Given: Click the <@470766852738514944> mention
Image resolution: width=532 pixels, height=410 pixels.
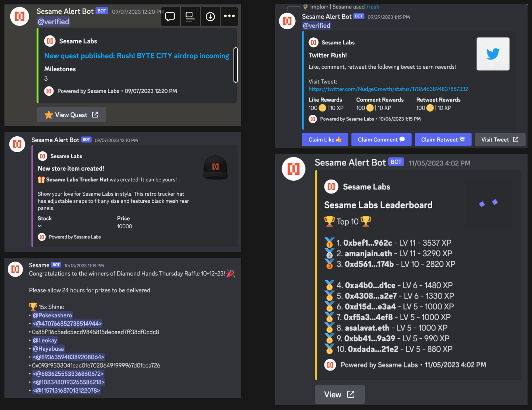Looking at the screenshot, I should pos(67,324).
